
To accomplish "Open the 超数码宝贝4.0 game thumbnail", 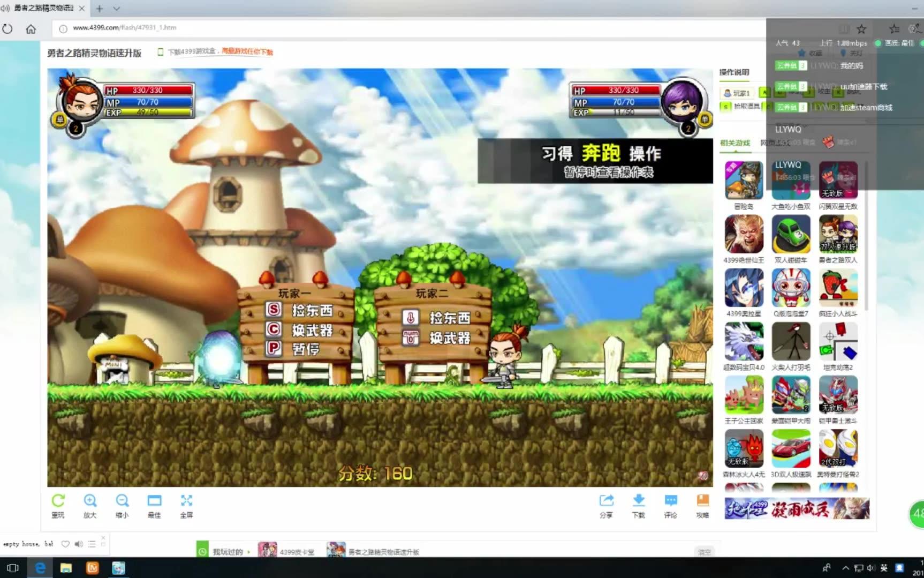I will point(744,342).
